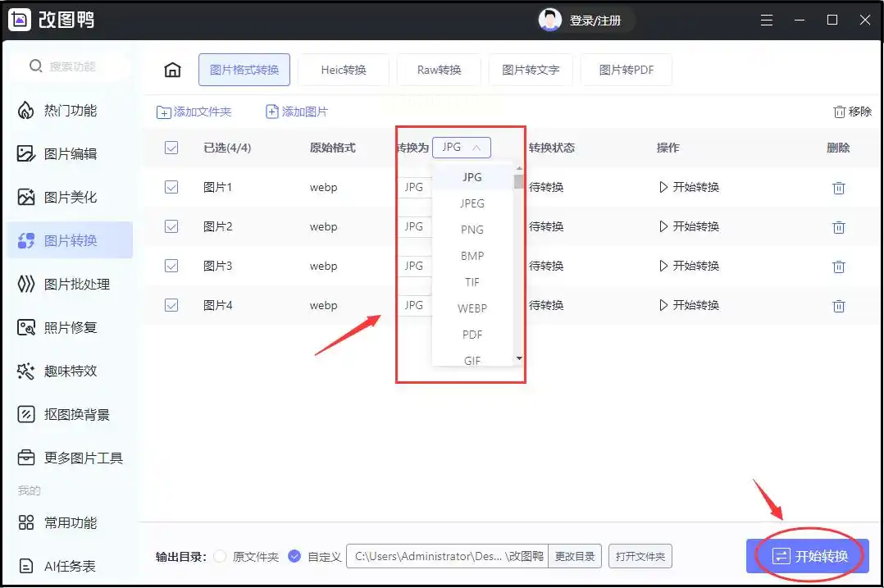Switch to Heic转换 tab

[x=344, y=70]
